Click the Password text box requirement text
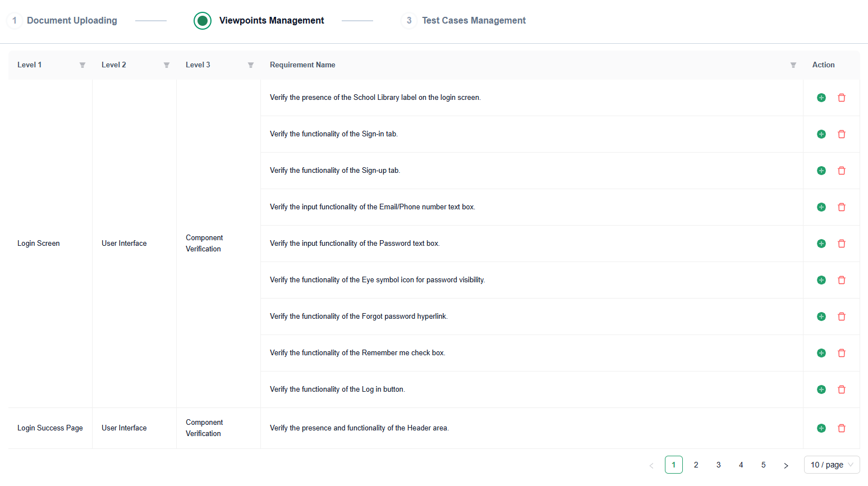 click(355, 244)
